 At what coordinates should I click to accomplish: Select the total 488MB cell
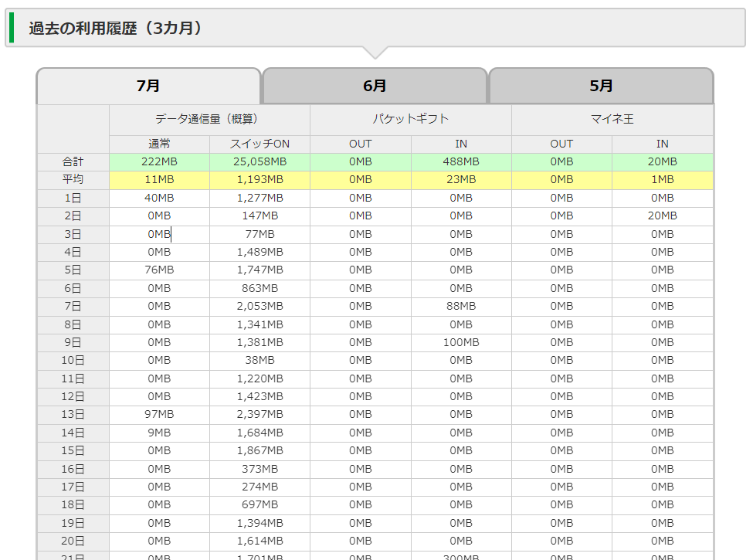click(x=461, y=162)
